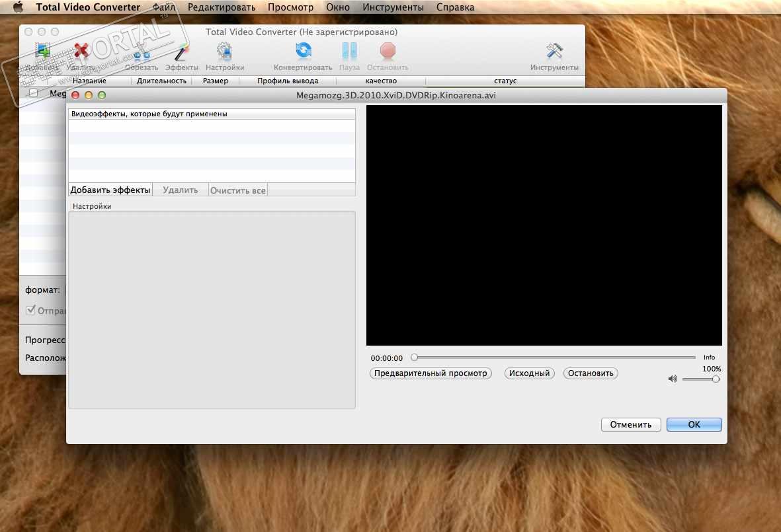Screen dimensions: 781x532
Task: Click Очистить все button
Action: pos(237,190)
